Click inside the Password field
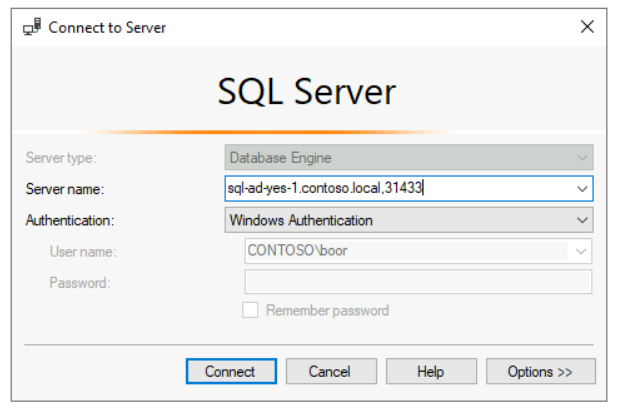This screenshot has width=618, height=412. 418,282
